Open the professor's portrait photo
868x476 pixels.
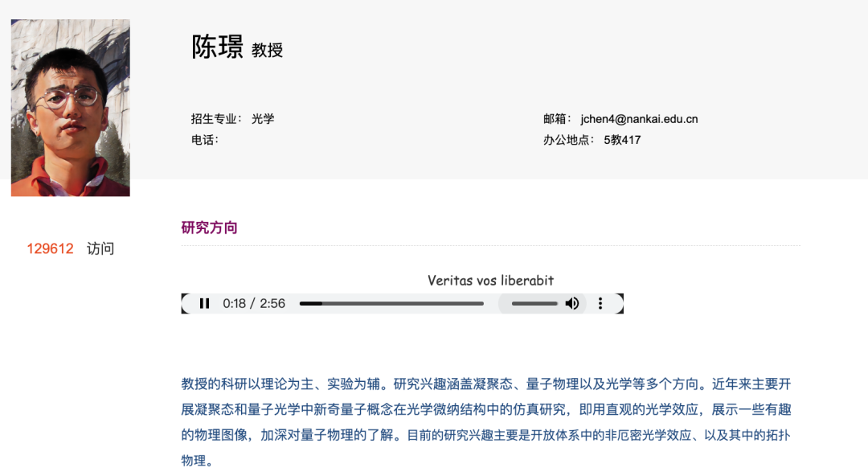point(70,108)
